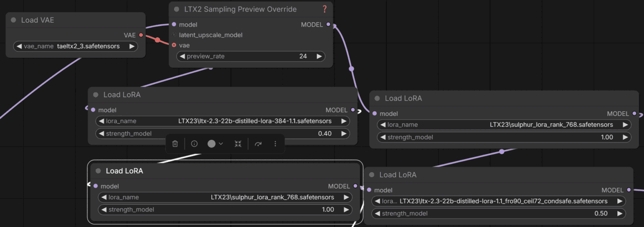Click MODEL output socket on the 0.40 LoRA node
The height and width of the screenshot is (227, 644).
pos(353,110)
